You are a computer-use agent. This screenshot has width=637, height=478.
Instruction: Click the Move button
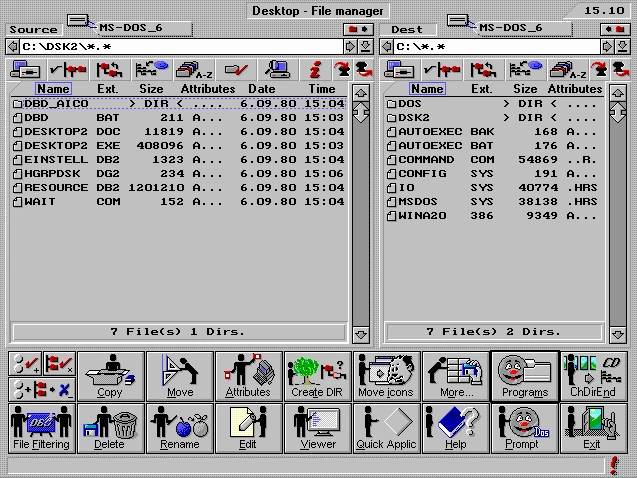tap(180, 376)
